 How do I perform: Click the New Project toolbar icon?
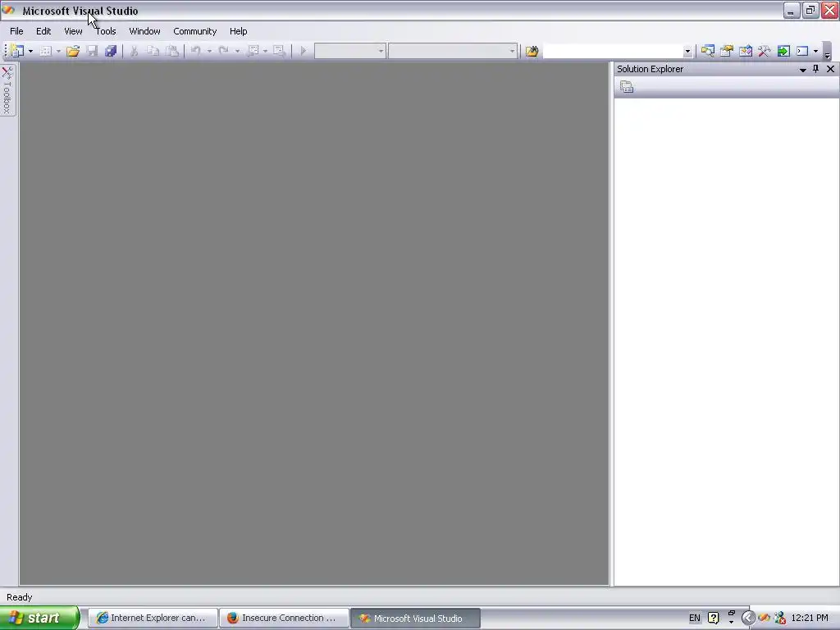point(17,51)
